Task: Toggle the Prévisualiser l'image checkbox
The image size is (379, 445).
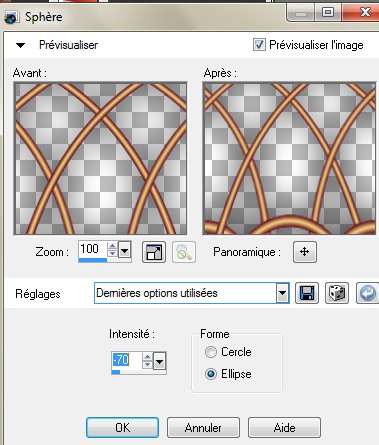Action: [x=259, y=45]
